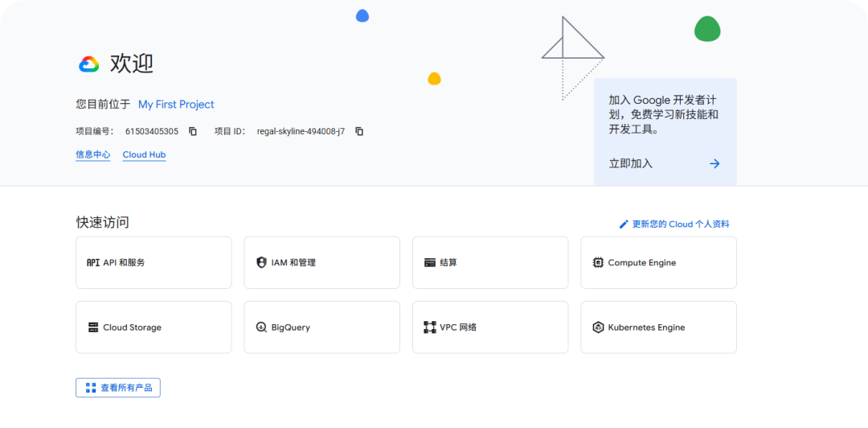This screenshot has width=868, height=428.
Task: Click the 快速访问 heading
Action: 102,223
